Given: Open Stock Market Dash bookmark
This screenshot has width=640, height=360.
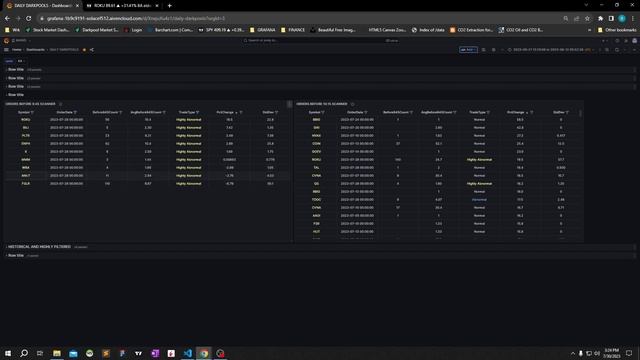Looking at the screenshot, I should (x=47, y=30).
